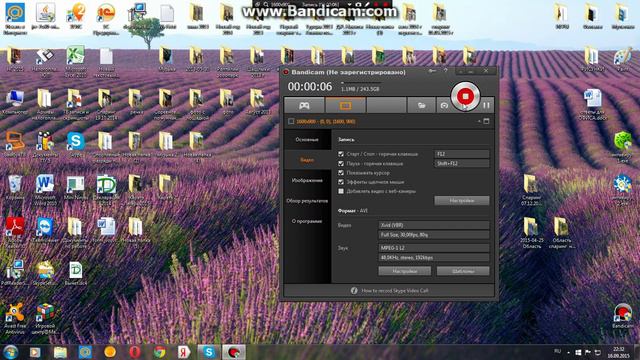Click the MPEG-1 L2 audio codec field
Image resolution: width=640 pixels, height=360 pixels.
tap(434, 248)
